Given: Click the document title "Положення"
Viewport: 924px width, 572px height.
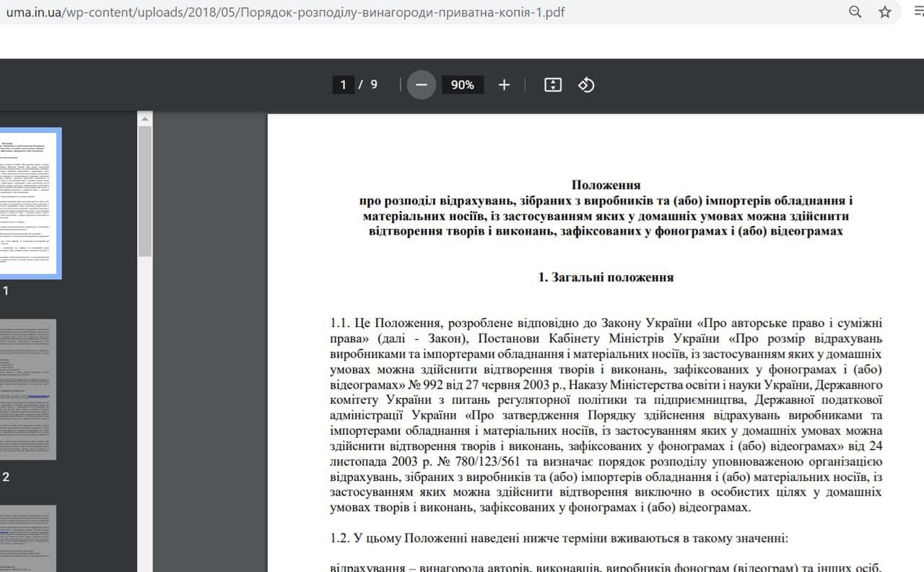Looking at the screenshot, I should (606, 185).
